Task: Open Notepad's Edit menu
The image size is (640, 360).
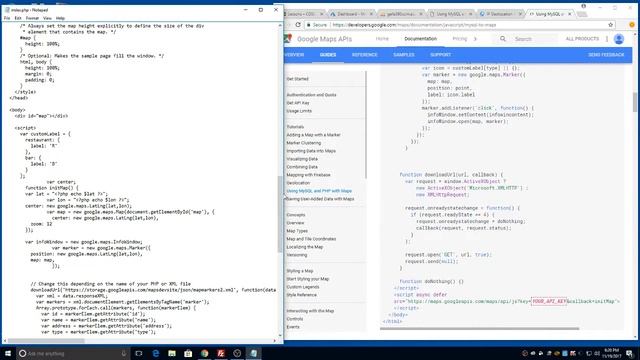Action: 18,18
